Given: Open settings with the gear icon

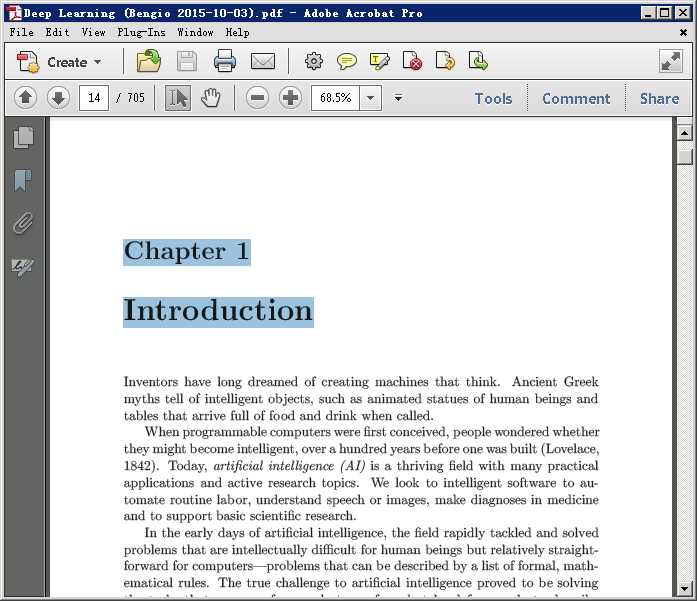Looking at the screenshot, I should pyautogui.click(x=314, y=61).
